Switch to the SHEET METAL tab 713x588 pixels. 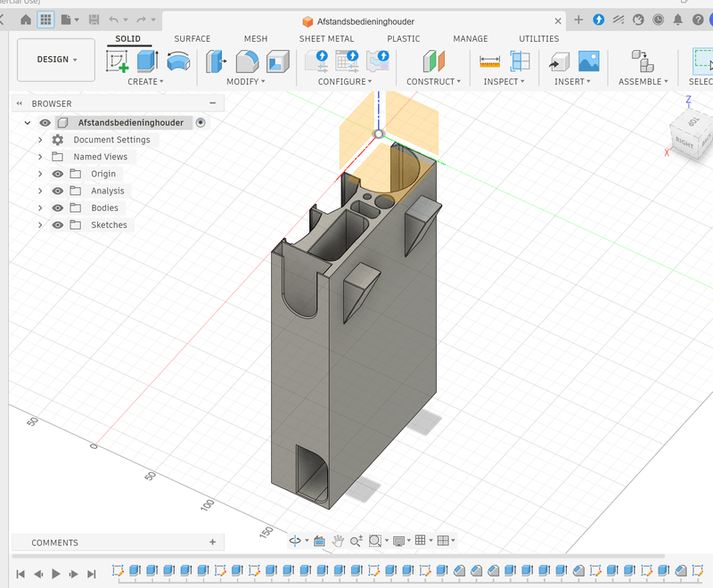(326, 39)
